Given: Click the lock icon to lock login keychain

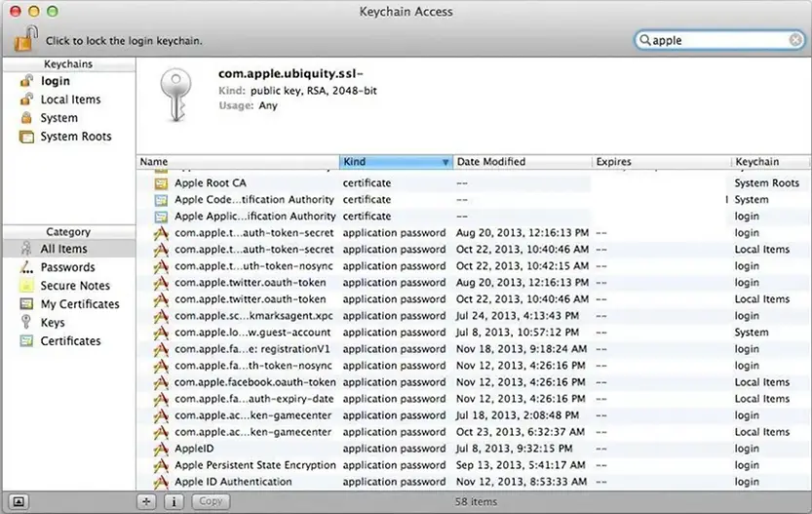Looking at the screenshot, I should 26,39.
